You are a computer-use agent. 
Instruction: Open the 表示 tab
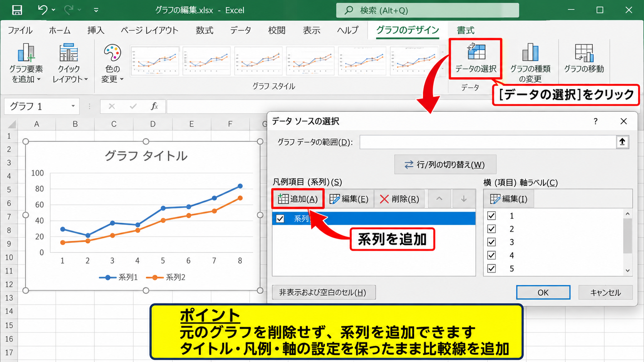tap(311, 30)
